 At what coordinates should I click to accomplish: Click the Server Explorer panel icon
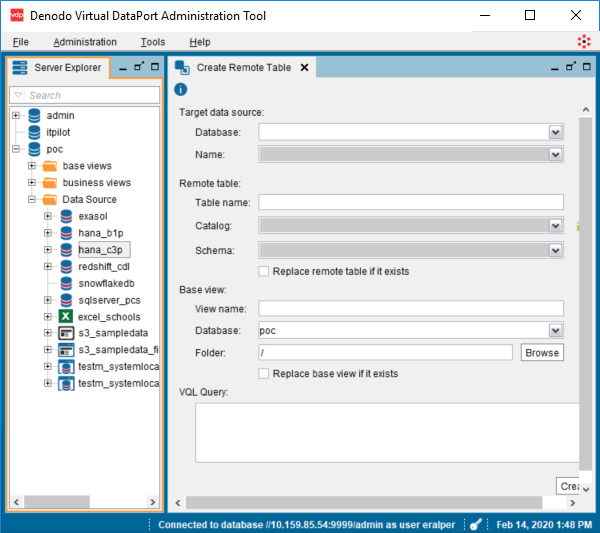pos(20,67)
